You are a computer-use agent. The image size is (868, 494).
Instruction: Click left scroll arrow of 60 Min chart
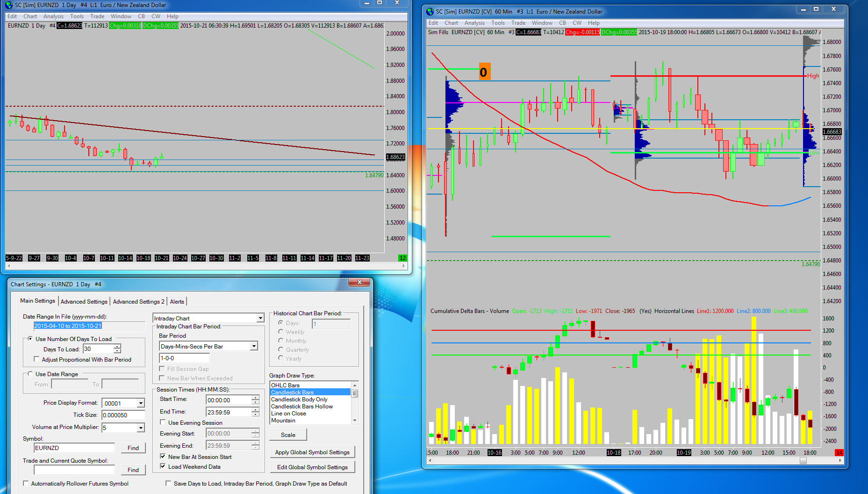[x=430, y=460]
